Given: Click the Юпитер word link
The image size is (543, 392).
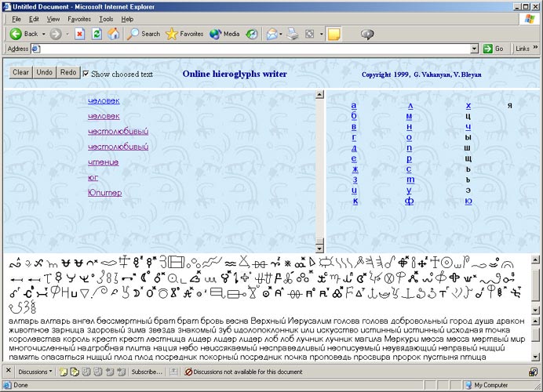Looking at the screenshot, I should click(104, 193).
